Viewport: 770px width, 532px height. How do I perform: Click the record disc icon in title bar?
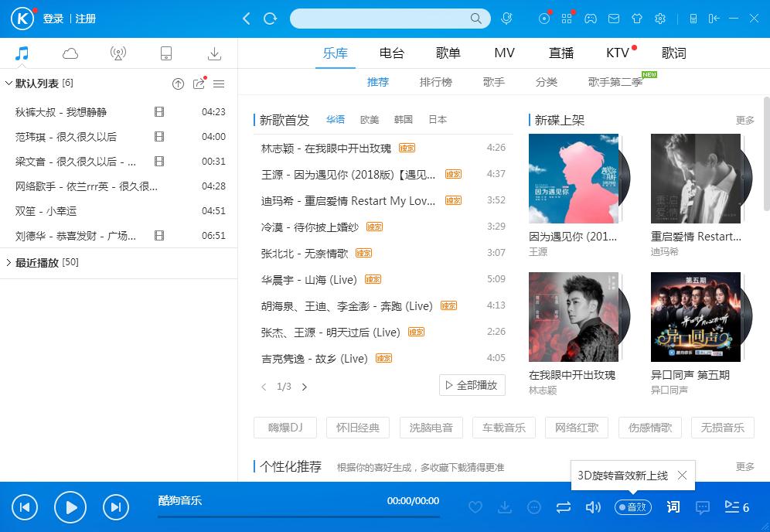[543, 19]
